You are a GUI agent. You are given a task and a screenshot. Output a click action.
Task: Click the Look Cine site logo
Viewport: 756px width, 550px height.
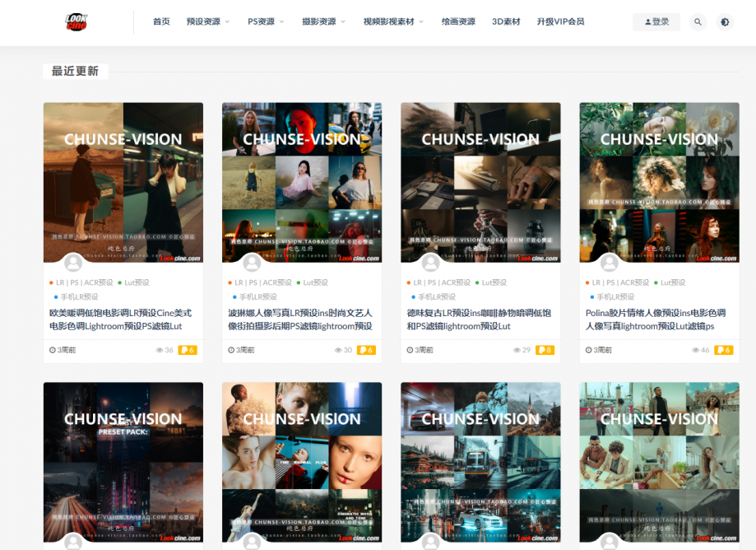tap(77, 22)
